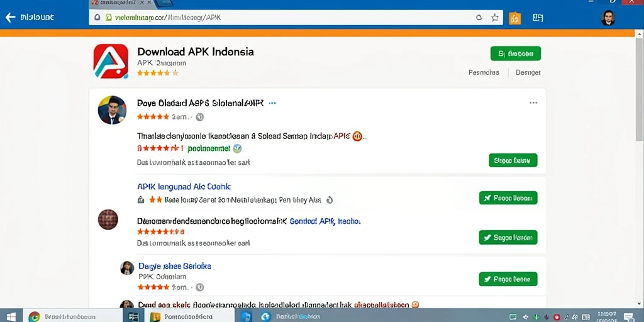
Task: Bookmark the page with the star icon
Action: tap(495, 18)
